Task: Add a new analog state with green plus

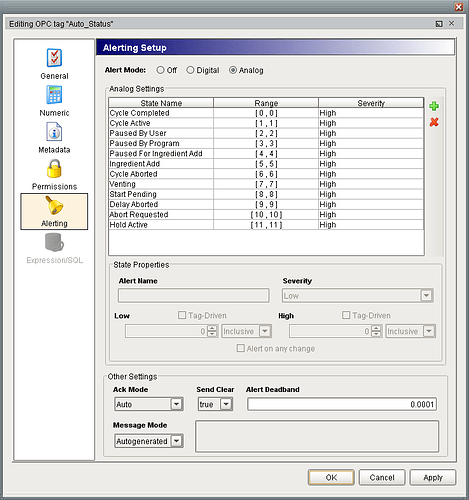Action: (x=434, y=106)
